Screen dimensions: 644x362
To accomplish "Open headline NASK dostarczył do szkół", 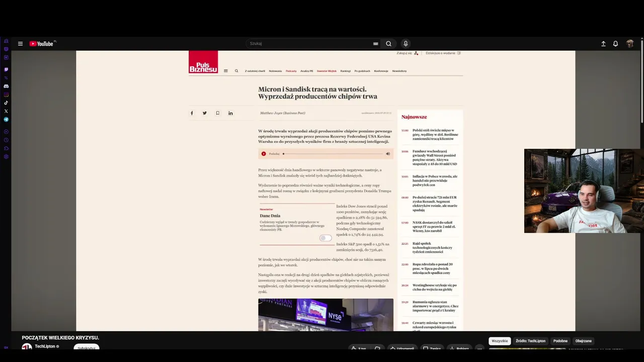I will click(434, 226).
